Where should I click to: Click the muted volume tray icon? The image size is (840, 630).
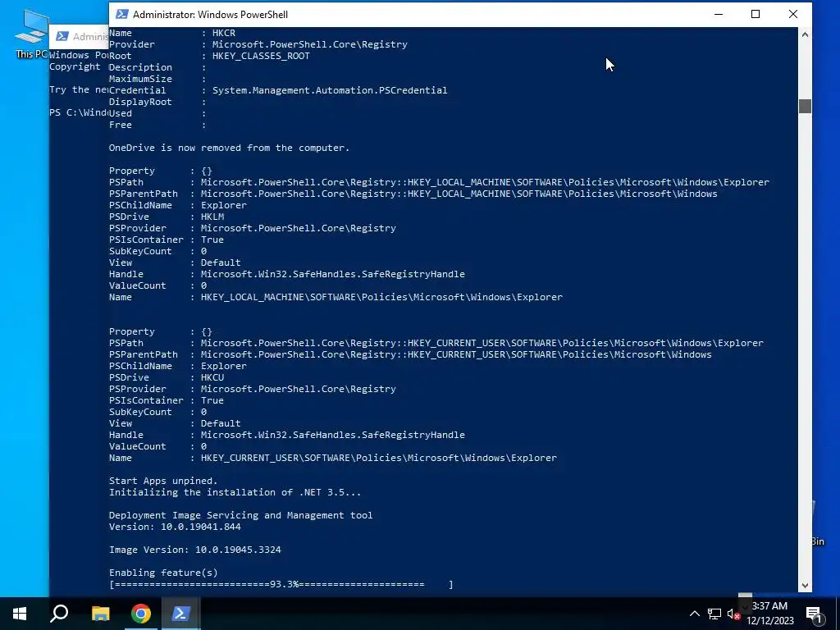point(733,614)
